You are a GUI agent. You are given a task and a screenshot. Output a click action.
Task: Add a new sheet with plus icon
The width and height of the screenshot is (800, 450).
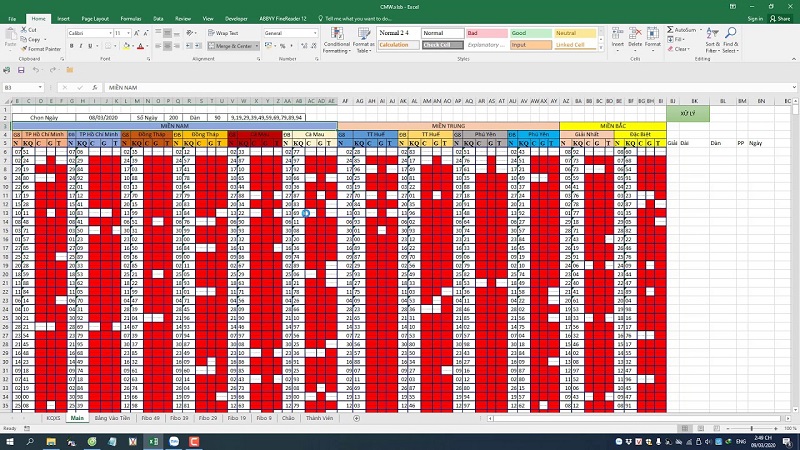357,418
